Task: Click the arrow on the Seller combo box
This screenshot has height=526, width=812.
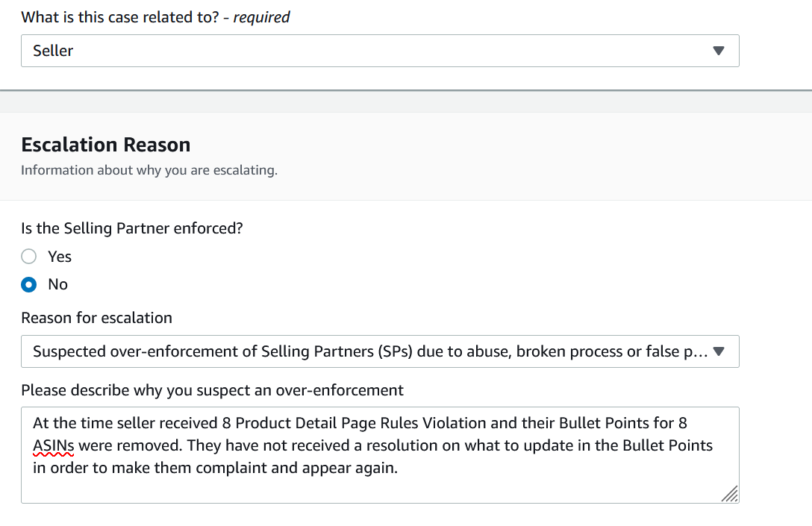Action: (x=718, y=51)
